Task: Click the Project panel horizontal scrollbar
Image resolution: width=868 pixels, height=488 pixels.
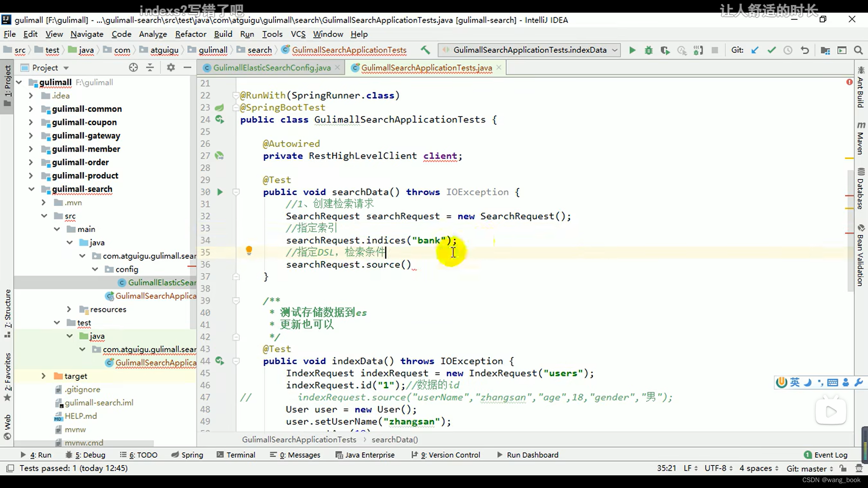Action: (x=84, y=444)
